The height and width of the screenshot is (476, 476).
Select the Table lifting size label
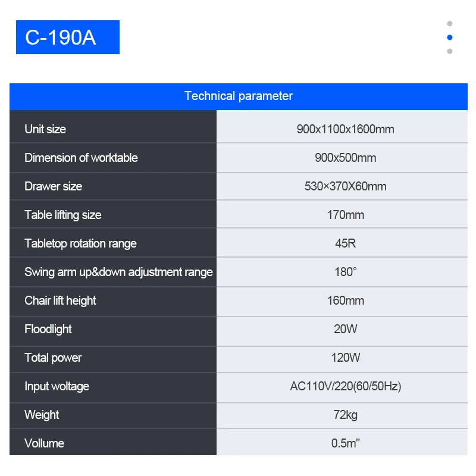click(63, 215)
